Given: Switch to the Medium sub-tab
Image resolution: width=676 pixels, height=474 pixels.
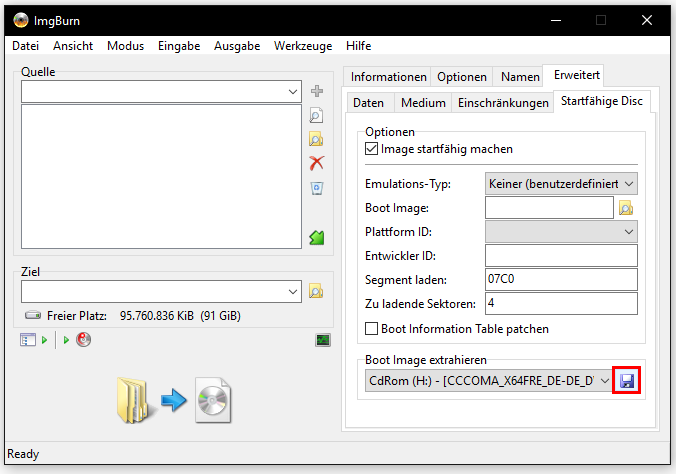Looking at the screenshot, I should [423, 103].
